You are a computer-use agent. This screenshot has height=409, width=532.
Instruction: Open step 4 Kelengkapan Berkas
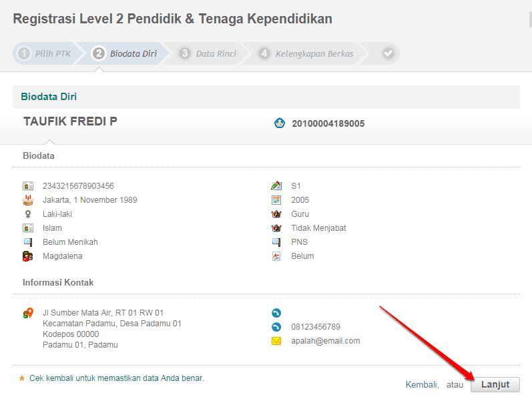click(x=305, y=53)
